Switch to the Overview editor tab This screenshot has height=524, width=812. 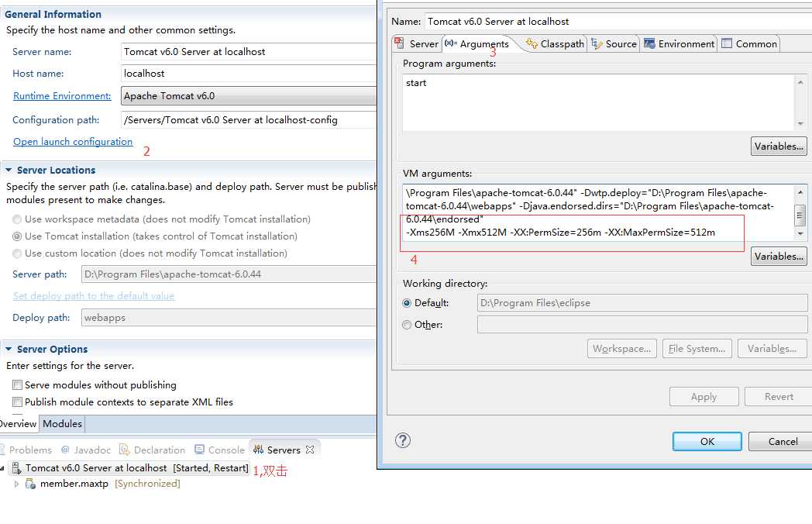tap(18, 424)
